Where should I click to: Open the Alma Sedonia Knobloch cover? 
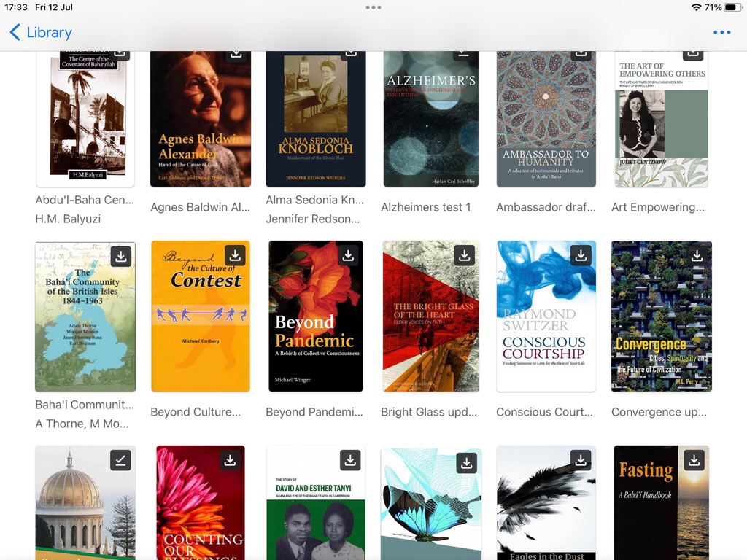coord(316,119)
